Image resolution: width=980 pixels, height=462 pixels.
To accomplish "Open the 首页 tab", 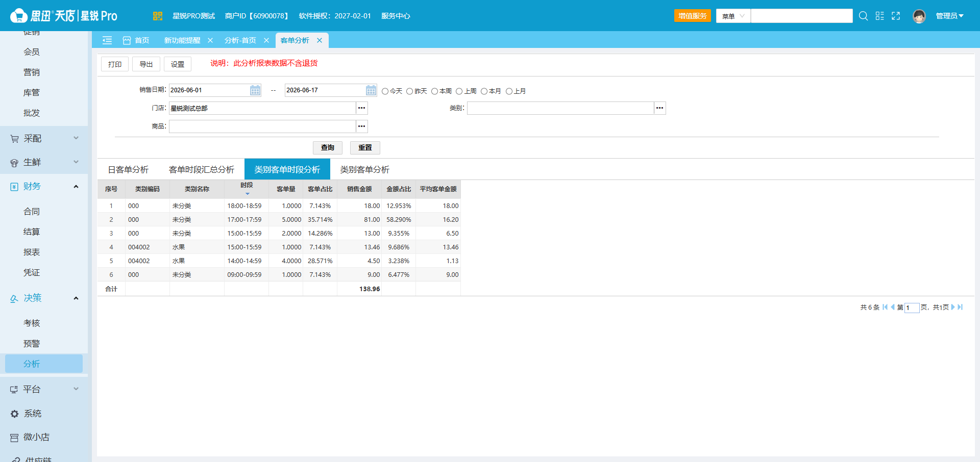I will [x=136, y=40].
